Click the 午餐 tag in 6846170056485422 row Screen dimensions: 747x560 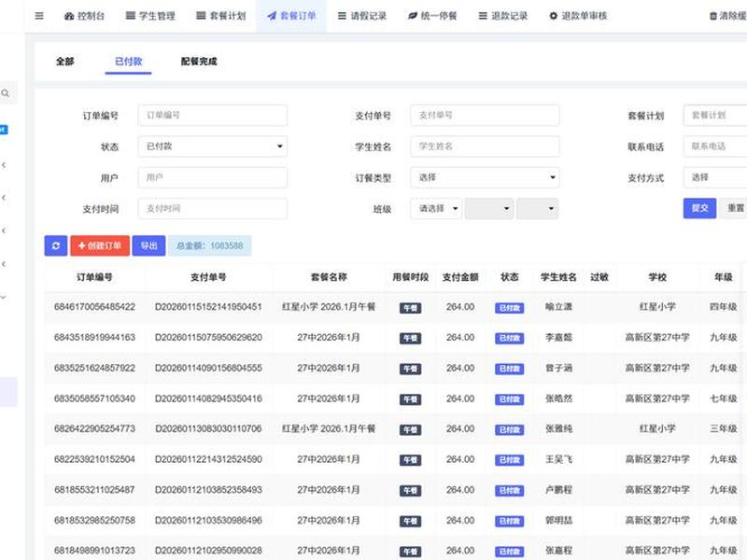410,308
